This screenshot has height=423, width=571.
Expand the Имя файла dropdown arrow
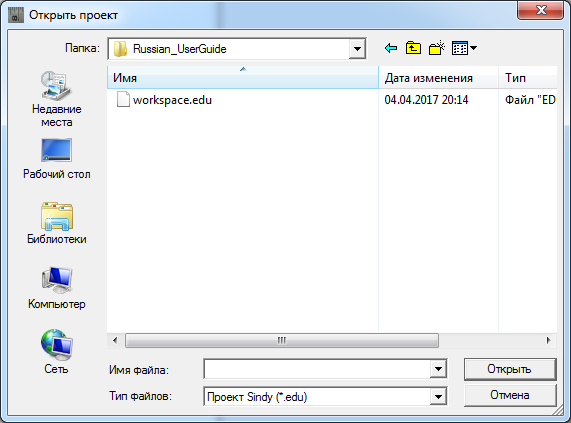tap(438, 369)
